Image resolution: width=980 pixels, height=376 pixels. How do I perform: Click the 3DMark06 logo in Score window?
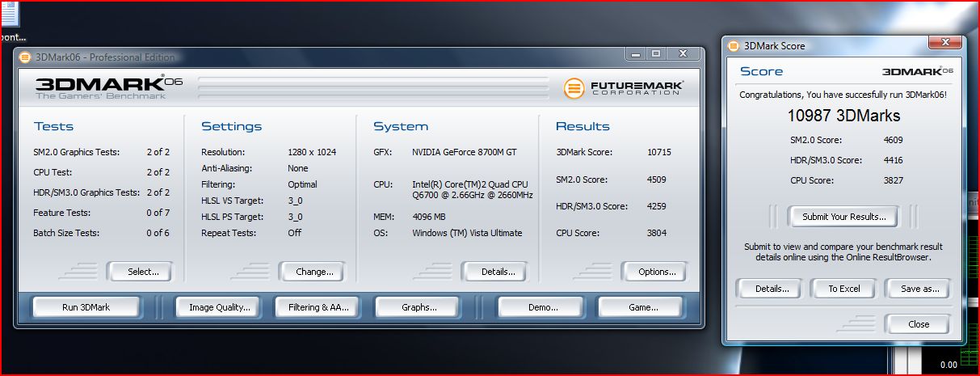pyautogui.click(x=917, y=70)
